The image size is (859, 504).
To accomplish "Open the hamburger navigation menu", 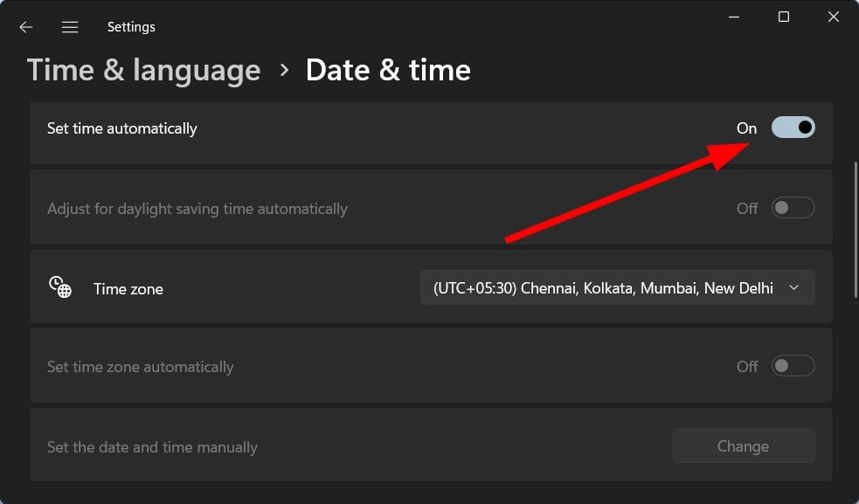I will (70, 27).
